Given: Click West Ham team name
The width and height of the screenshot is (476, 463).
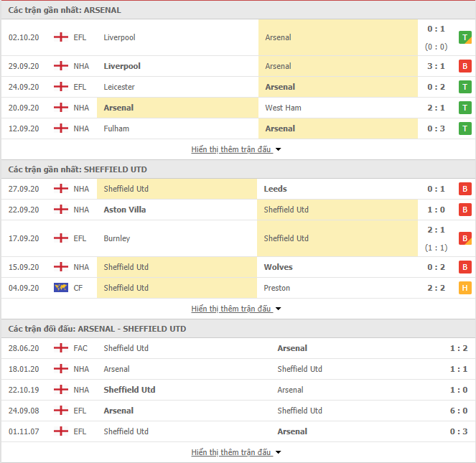Looking at the screenshot, I should click(x=283, y=108).
